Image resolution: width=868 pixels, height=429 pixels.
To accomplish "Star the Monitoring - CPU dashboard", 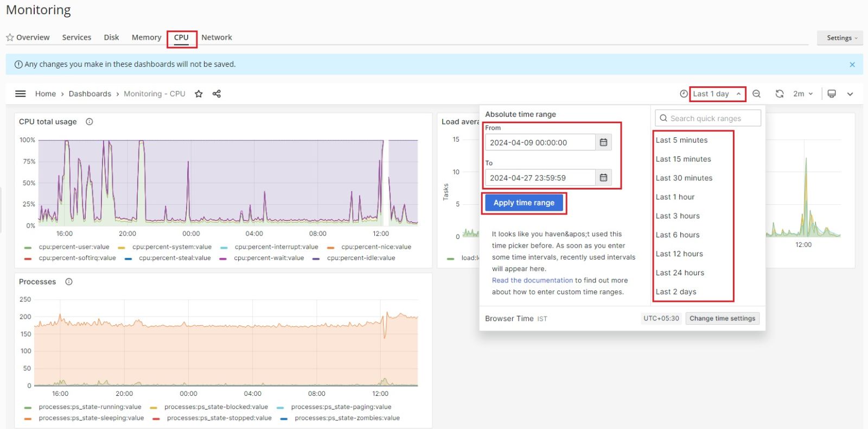I will click(199, 94).
